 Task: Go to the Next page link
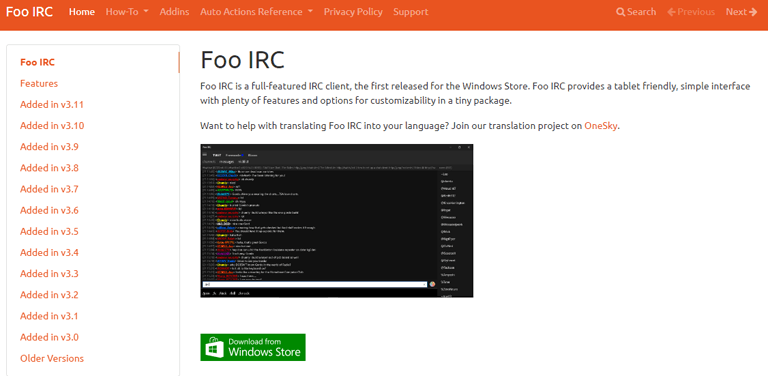[x=742, y=12]
